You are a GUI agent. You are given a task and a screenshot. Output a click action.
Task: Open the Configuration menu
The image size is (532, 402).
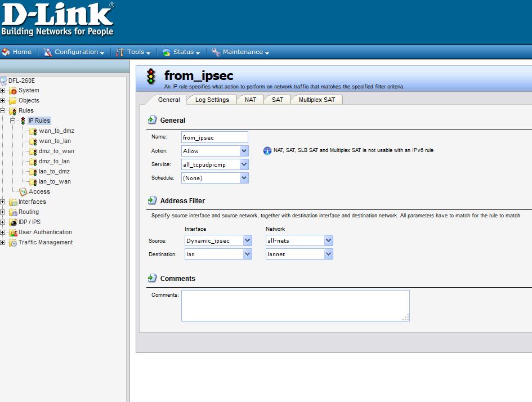[76, 52]
